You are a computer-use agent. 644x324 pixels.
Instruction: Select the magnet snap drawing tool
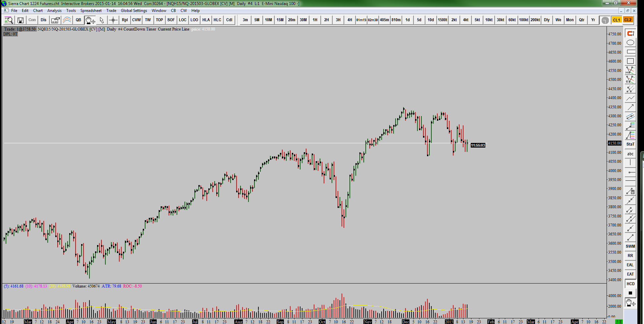[630, 33]
